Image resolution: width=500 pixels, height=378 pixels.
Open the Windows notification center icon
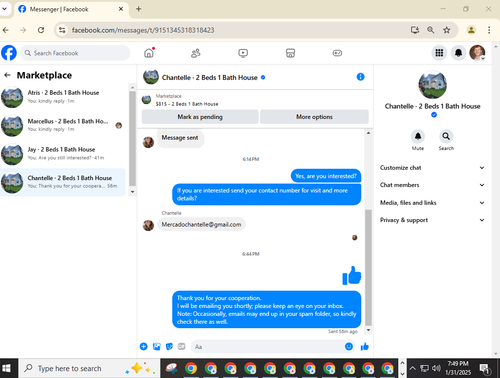pyautogui.click(x=485, y=368)
